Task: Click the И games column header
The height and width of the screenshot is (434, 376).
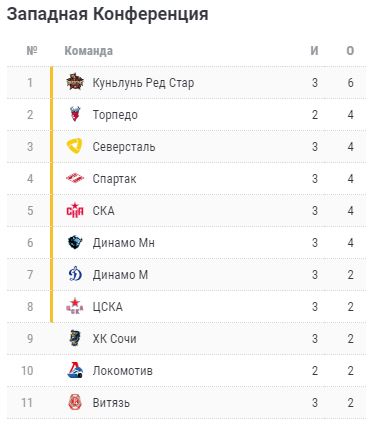Action: pos(314,51)
